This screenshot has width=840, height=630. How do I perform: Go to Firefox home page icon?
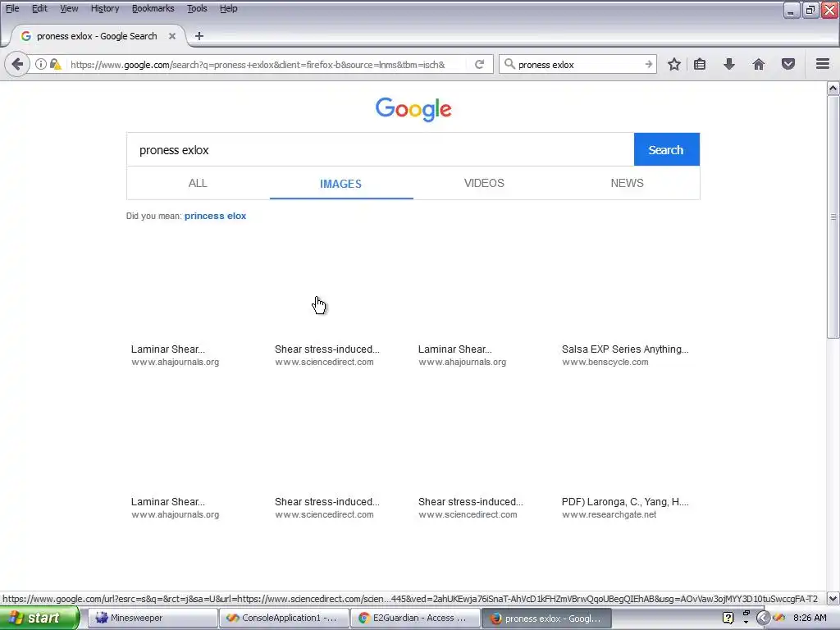(x=759, y=64)
